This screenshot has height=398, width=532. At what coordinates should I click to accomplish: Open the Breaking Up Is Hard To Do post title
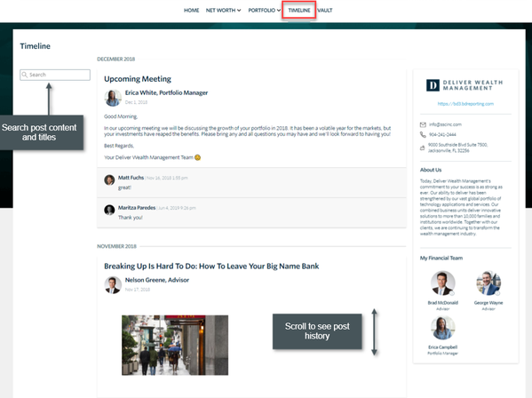tap(211, 266)
